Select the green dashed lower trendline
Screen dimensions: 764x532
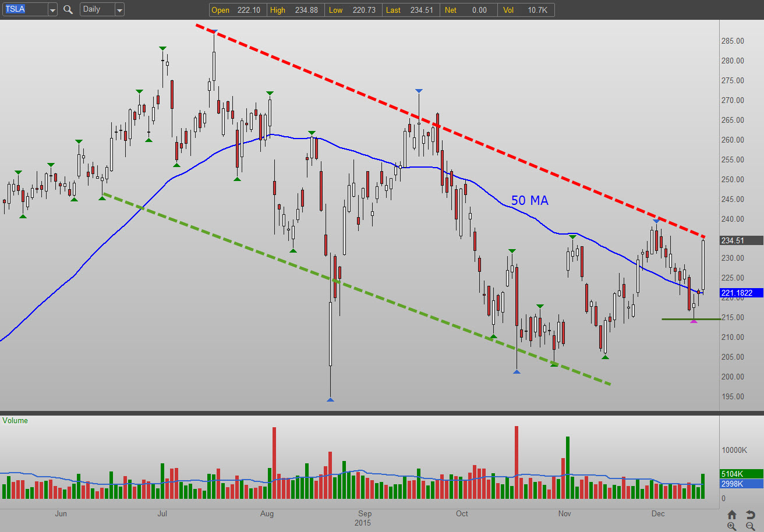coord(356,289)
